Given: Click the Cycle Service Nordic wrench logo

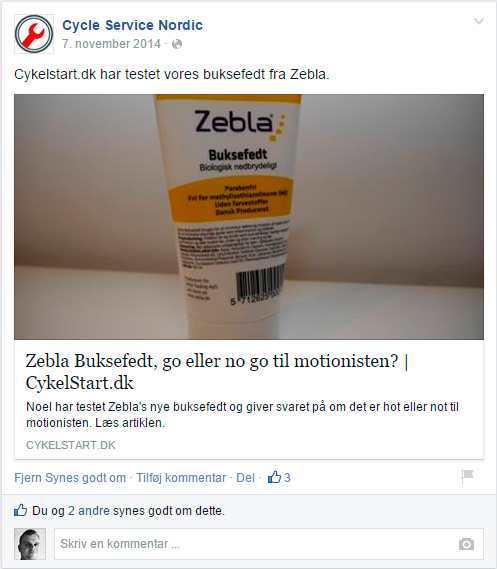Looking at the screenshot, I should coord(34,34).
